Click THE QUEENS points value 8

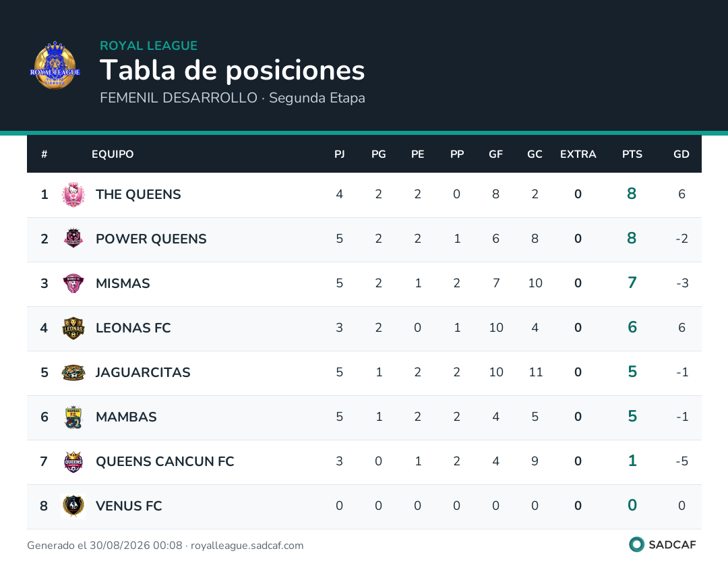pyautogui.click(x=632, y=194)
